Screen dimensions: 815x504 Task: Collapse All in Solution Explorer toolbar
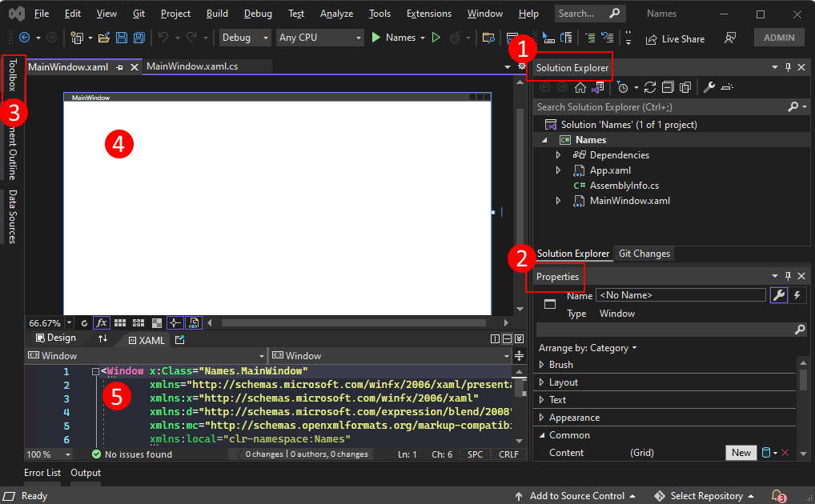point(667,87)
